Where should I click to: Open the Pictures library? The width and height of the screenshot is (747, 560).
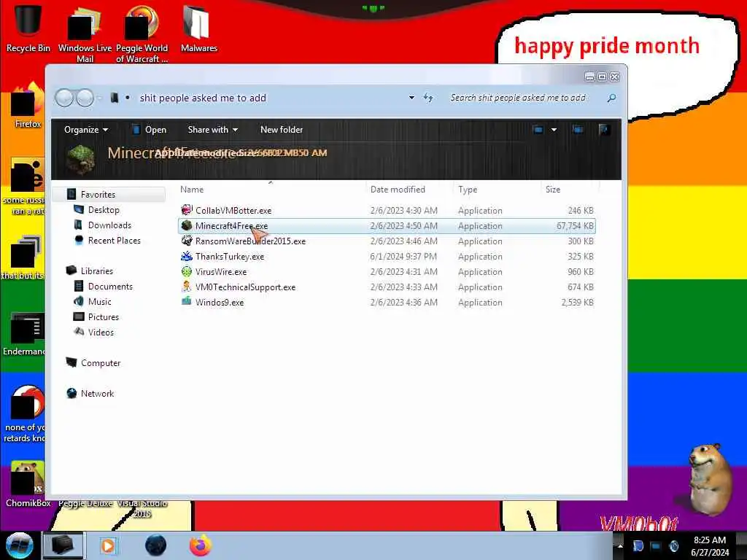(x=103, y=316)
